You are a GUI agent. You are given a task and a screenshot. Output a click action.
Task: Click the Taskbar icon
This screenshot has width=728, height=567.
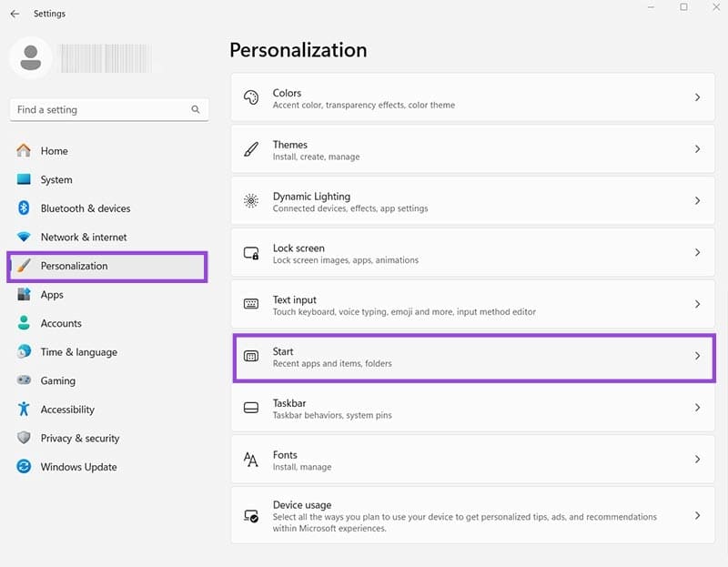point(251,408)
